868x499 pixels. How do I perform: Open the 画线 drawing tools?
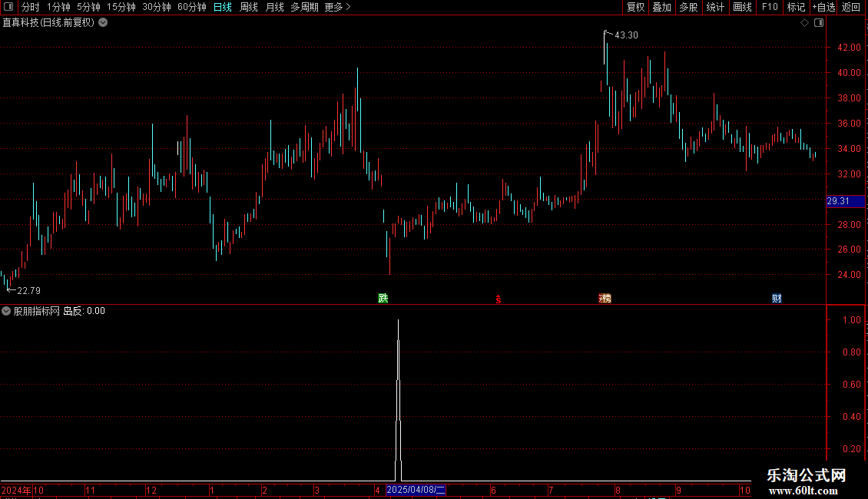pyautogui.click(x=742, y=7)
